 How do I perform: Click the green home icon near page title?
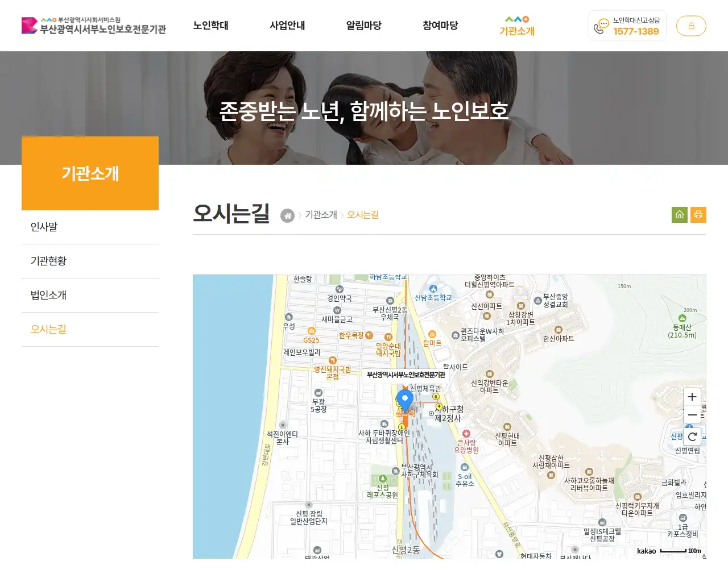coord(679,214)
